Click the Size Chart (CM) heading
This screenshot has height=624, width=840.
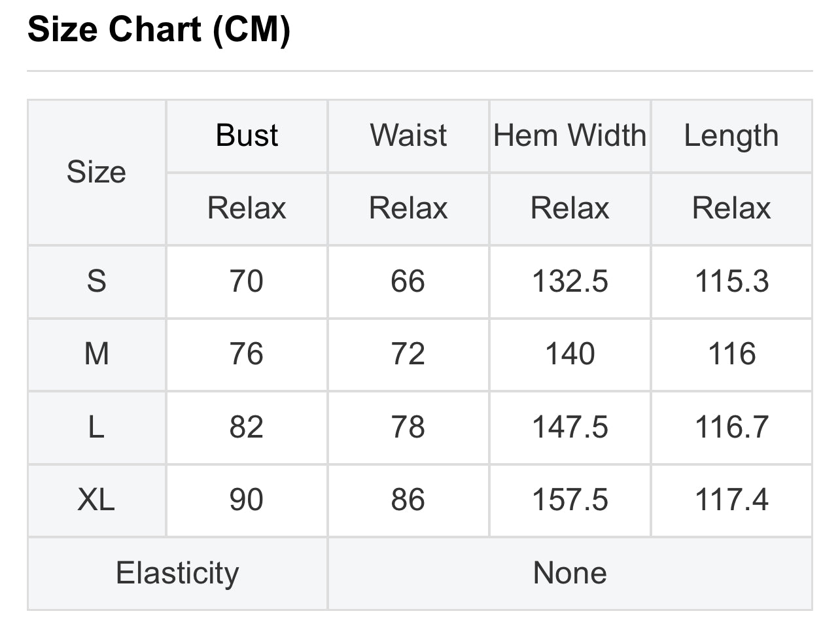click(x=159, y=30)
